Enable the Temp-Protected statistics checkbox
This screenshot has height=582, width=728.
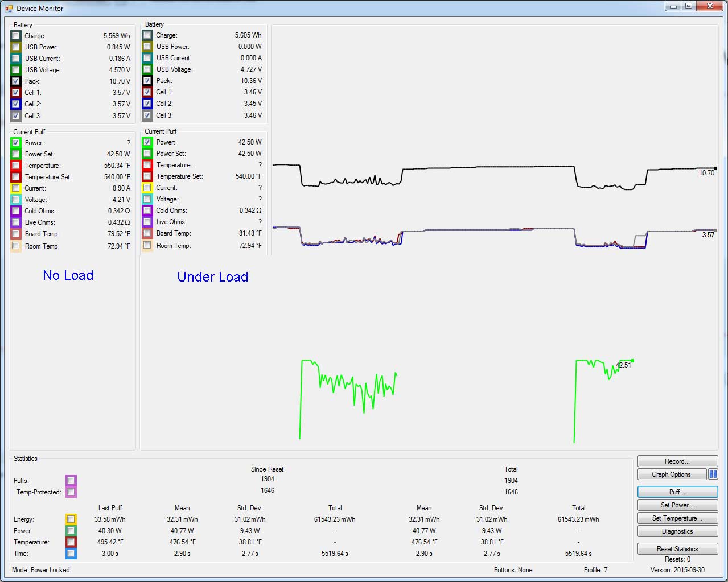[71, 492]
